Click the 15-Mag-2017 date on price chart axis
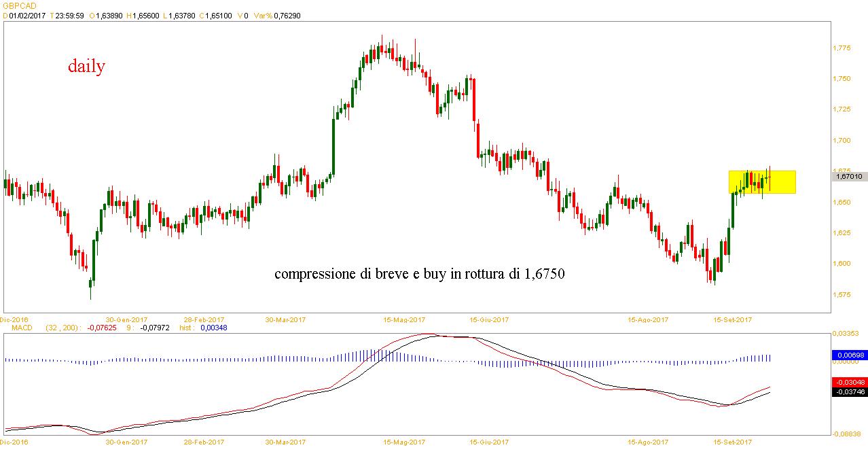868x454 pixels. [404, 319]
